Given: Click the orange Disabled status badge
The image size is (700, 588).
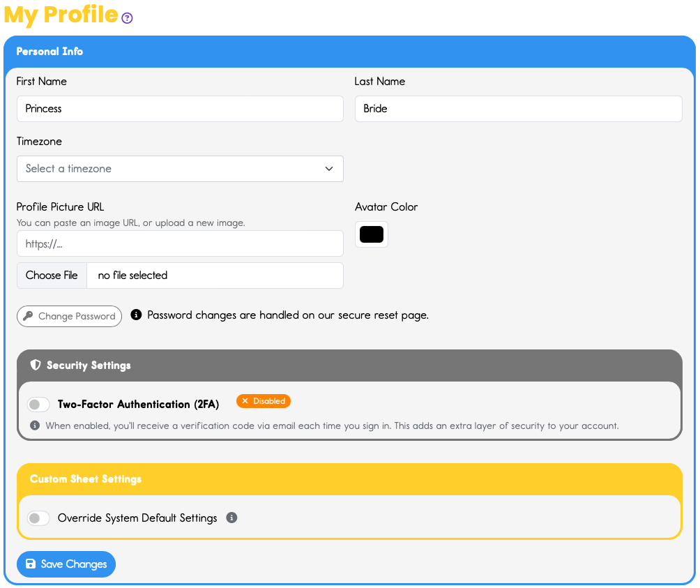Looking at the screenshot, I should click(x=264, y=401).
